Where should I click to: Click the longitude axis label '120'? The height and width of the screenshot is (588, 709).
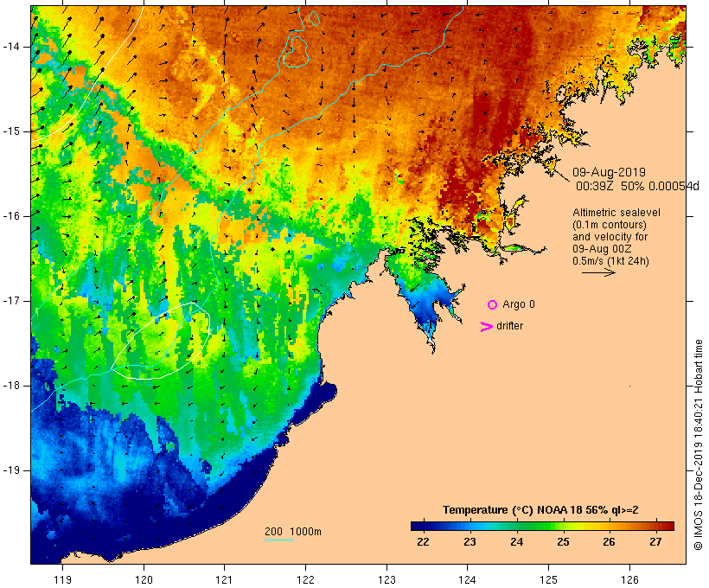click(x=144, y=580)
